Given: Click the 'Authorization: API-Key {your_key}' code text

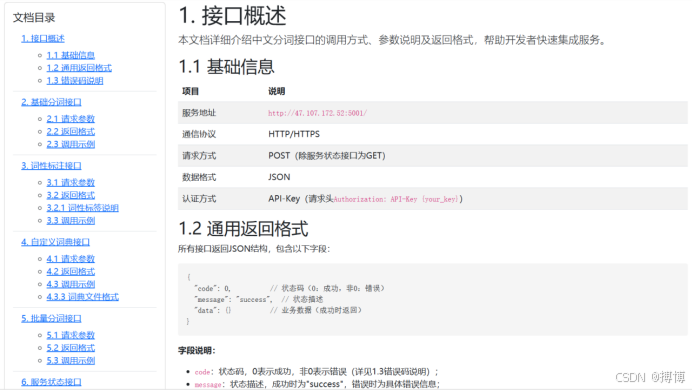Looking at the screenshot, I should tap(396, 199).
